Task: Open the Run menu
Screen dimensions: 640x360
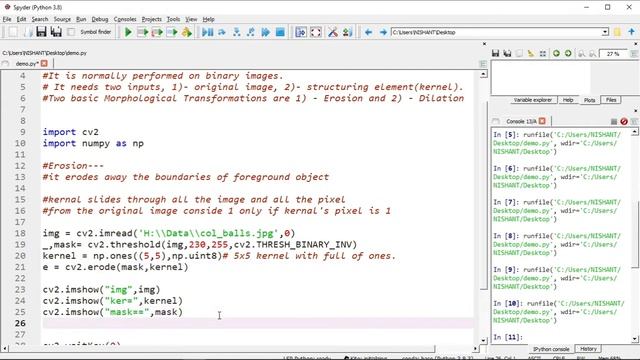Action: (x=81, y=19)
